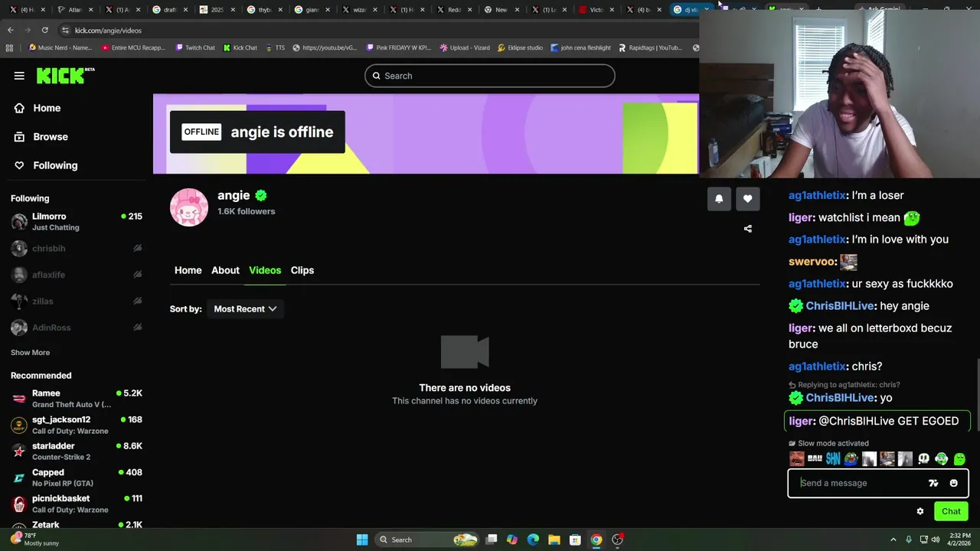Click swervoo username in chat
Viewport: 980px width, 551px height.
pyautogui.click(x=812, y=262)
